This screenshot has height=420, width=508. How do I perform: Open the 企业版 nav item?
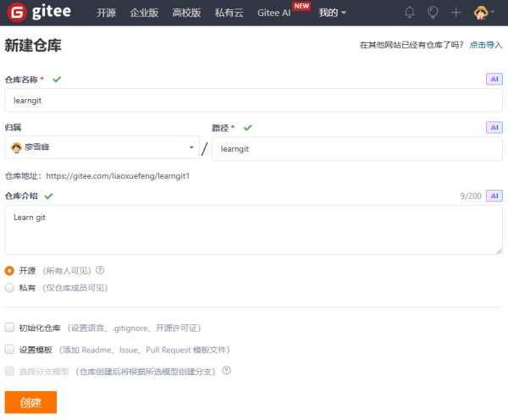pos(144,13)
